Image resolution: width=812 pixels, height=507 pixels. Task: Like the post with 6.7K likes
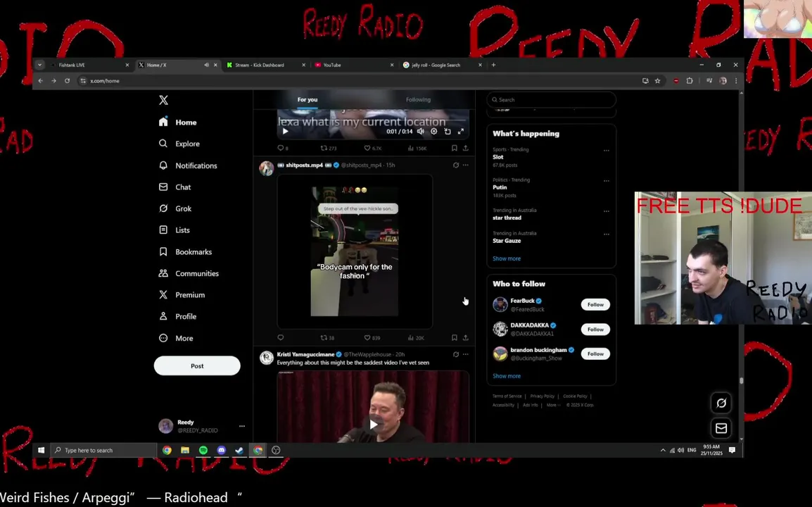coord(372,149)
